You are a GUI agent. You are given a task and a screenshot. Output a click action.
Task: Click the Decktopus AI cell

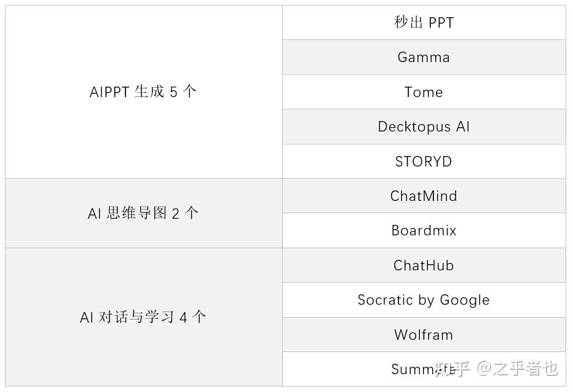pyautogui.click(x=424, y=127)
